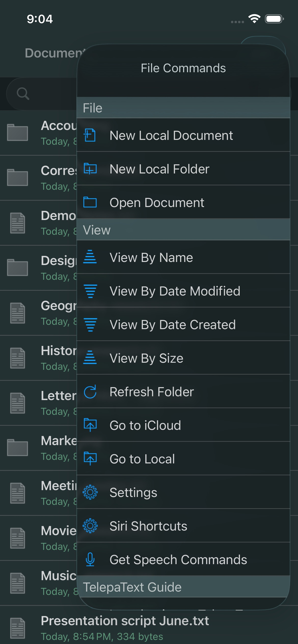
Task: Select Refresh Folder command
Action: 183,391
